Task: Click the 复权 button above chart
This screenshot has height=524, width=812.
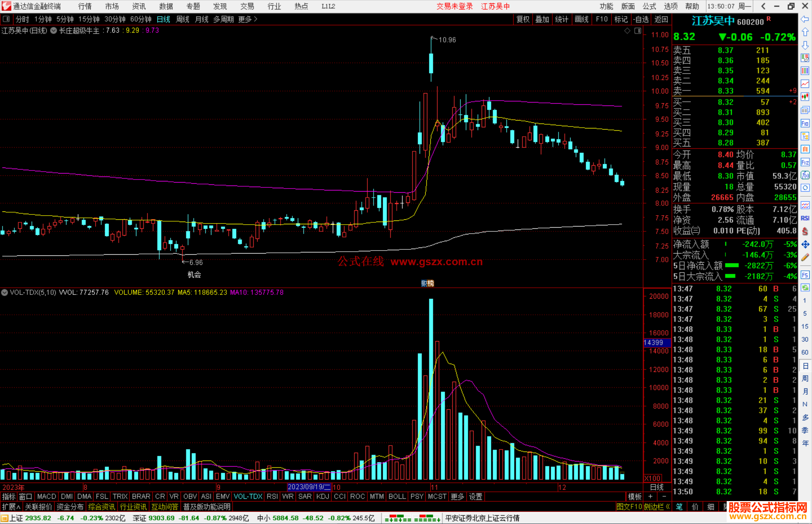Action: (523, 19)
